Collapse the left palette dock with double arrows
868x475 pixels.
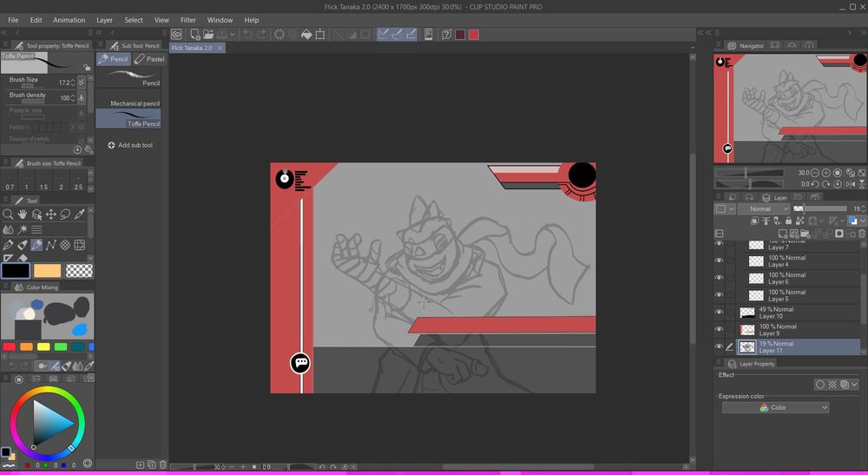[x=5, y=33]
